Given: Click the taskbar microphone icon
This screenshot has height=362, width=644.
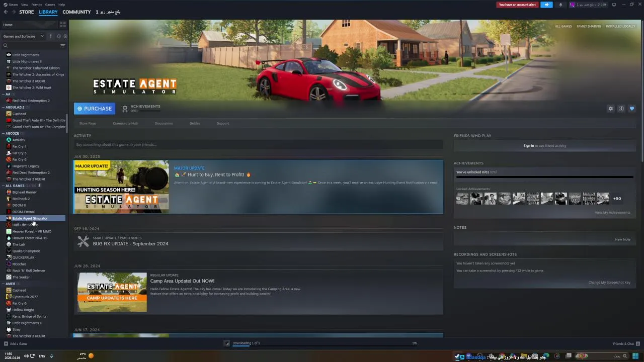Looking at the screenshot, I should tap(51, 356).
